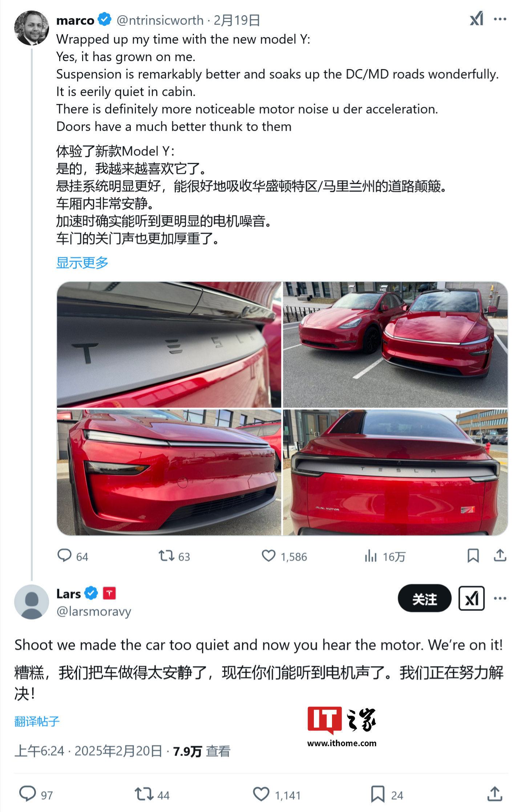Image resolution: width=522 pixels, height=812 pixels.
Task: Share Lars's reply via share icon
Action: click(x=494, y=794)
